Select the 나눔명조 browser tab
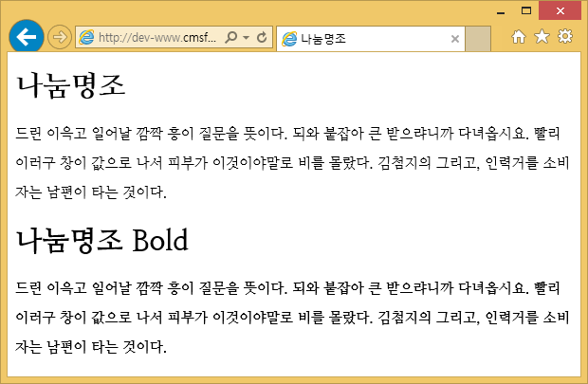588x384 pixels. coord(371,38)
